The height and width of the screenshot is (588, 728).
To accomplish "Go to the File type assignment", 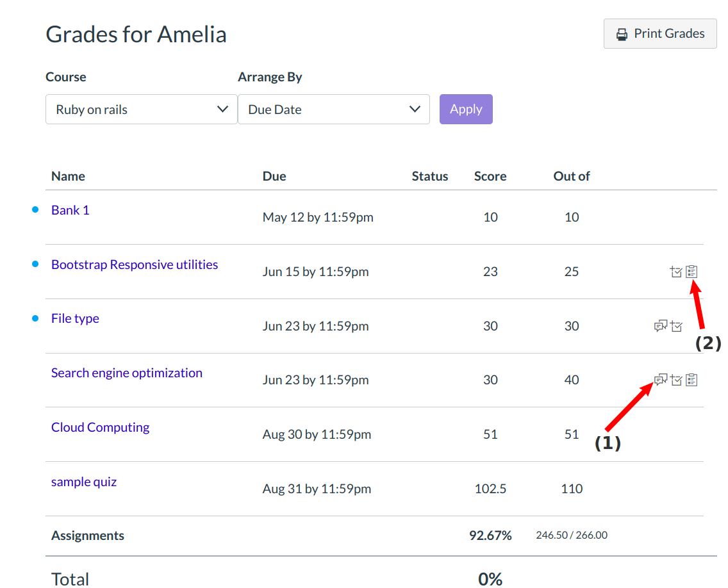I will click(x=75, y=318).
